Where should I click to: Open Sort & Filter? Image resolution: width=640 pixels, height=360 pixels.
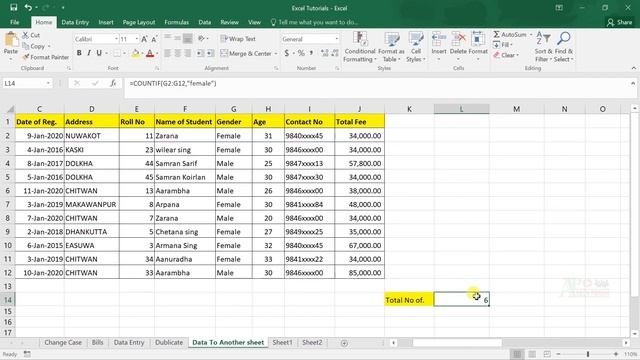click(543, 47)
